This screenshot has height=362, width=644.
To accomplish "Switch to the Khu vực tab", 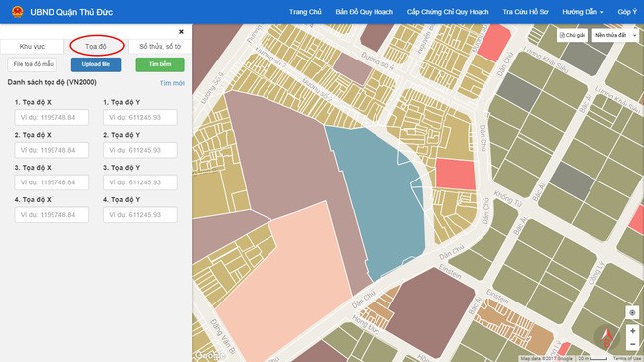I will pos(32,46).
